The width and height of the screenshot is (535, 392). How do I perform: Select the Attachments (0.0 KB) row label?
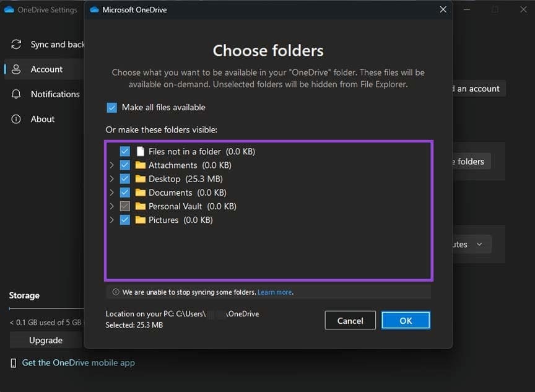click(x=190, y=165)
